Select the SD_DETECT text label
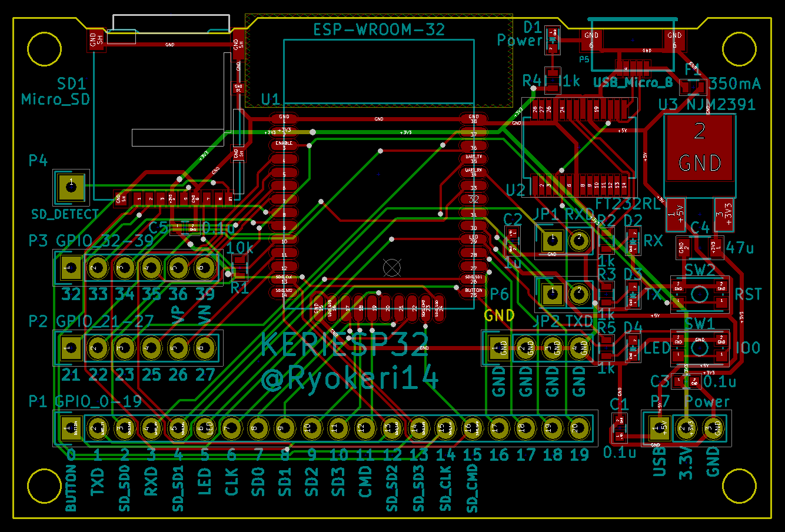785x532 pixels. [65, 215]
